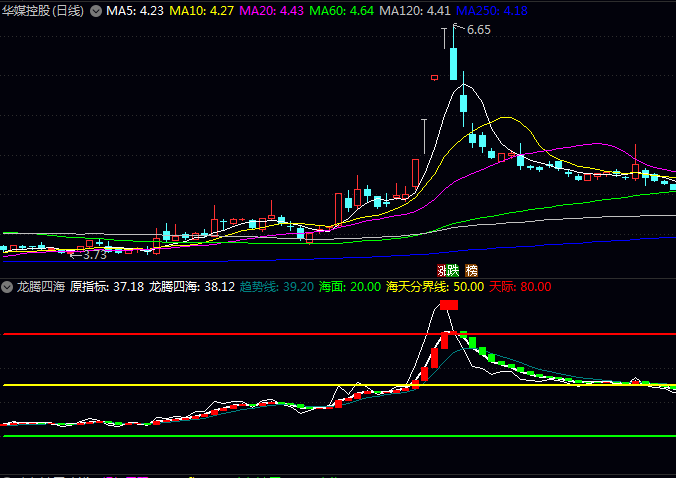Select the 龙腾四海 indicator name label

tap(40, 287)
